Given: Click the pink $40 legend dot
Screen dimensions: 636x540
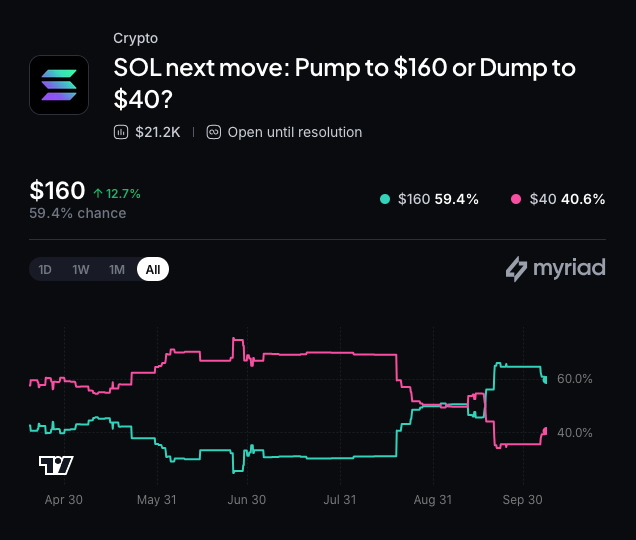Looking at the screenshot, I should point(516,199).
